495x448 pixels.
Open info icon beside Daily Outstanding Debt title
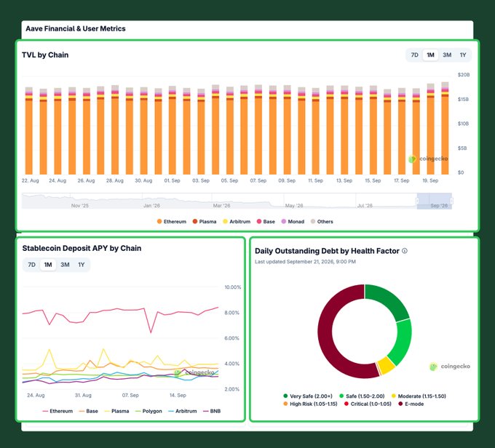405,251
